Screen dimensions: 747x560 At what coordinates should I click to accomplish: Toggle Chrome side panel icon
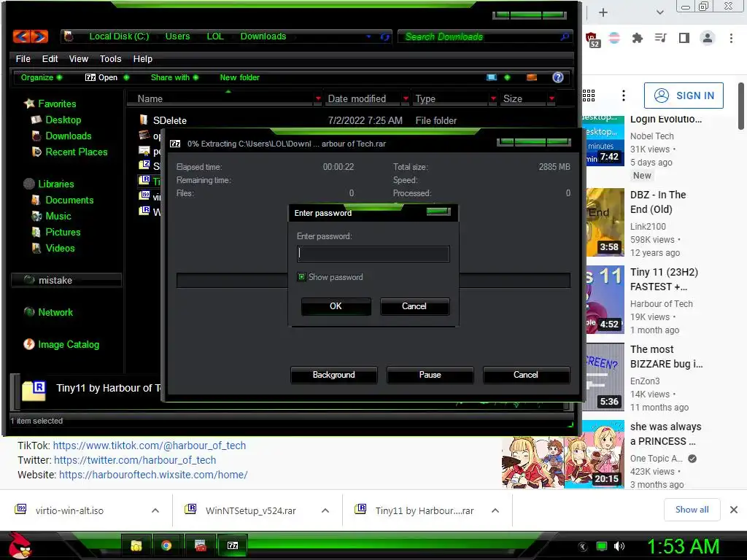coord(684,38)
